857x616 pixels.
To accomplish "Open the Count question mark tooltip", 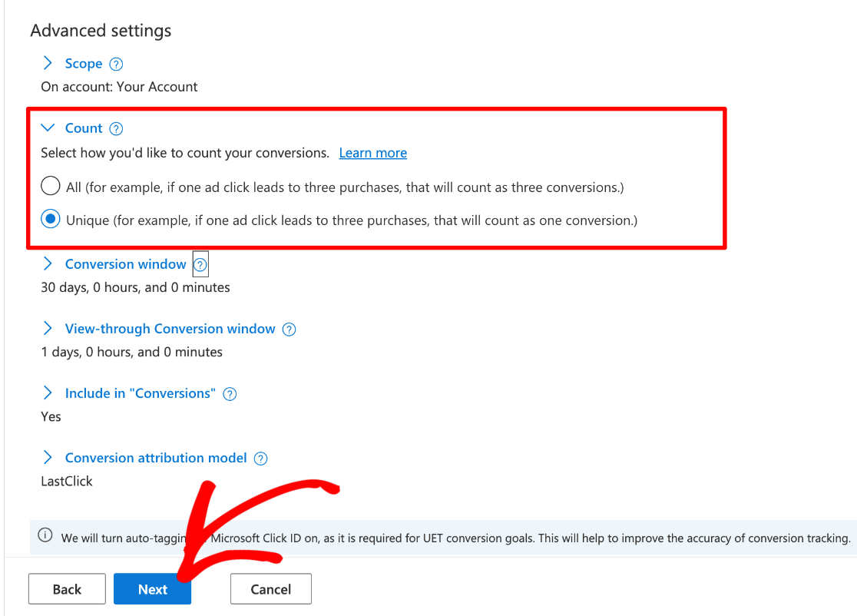I will tap(117, 128).
